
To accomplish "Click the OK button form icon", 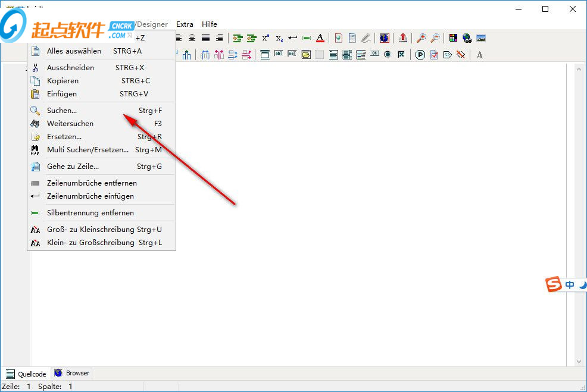I will coord(374,54).
